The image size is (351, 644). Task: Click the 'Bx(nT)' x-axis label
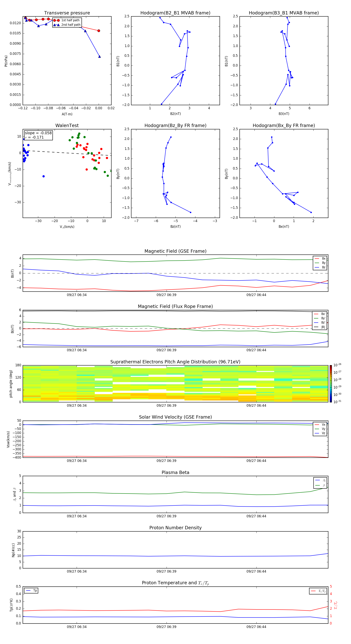(284, 227)
